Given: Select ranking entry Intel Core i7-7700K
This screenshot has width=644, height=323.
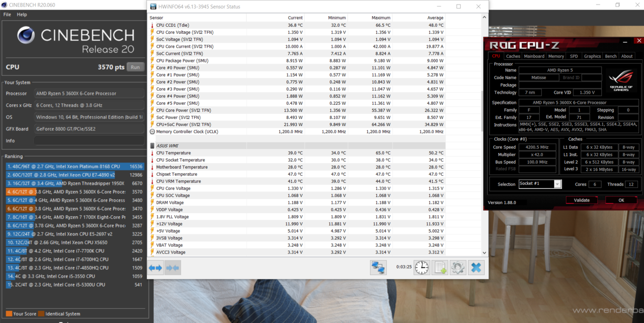Looking at the screenshot, I should pos(75,251).
